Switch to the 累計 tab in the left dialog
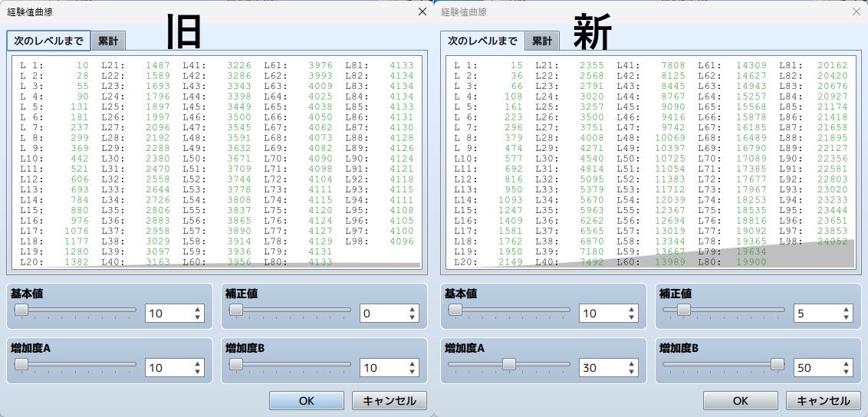 (x=109, y=41)
